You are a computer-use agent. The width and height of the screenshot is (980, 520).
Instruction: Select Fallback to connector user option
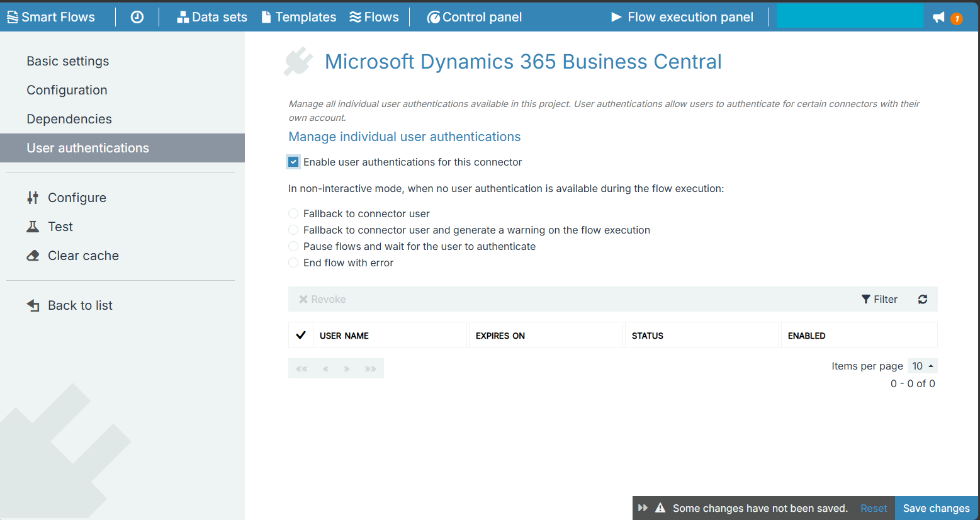293,213
